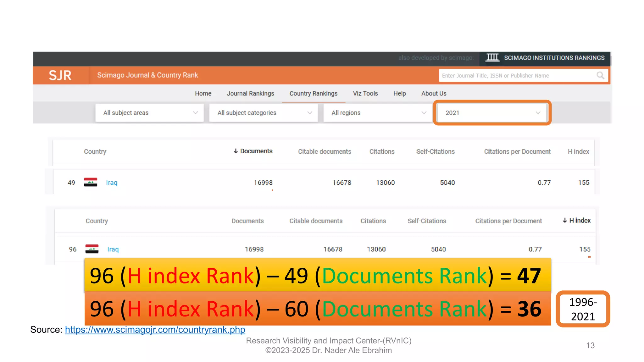
Task: Click 5040 self-citations in rank 49 row
Action: [x=447, y=183]
